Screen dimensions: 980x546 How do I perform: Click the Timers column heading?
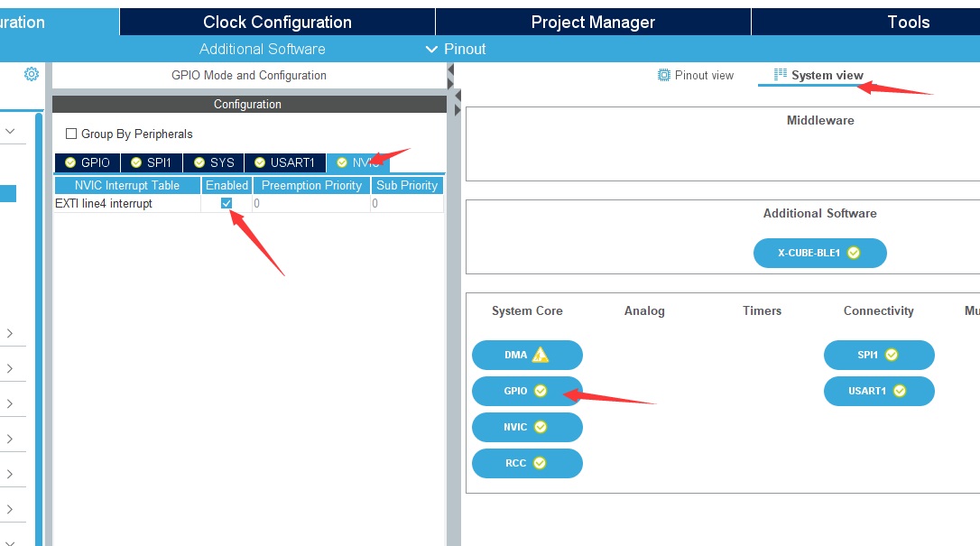[762, 311]
